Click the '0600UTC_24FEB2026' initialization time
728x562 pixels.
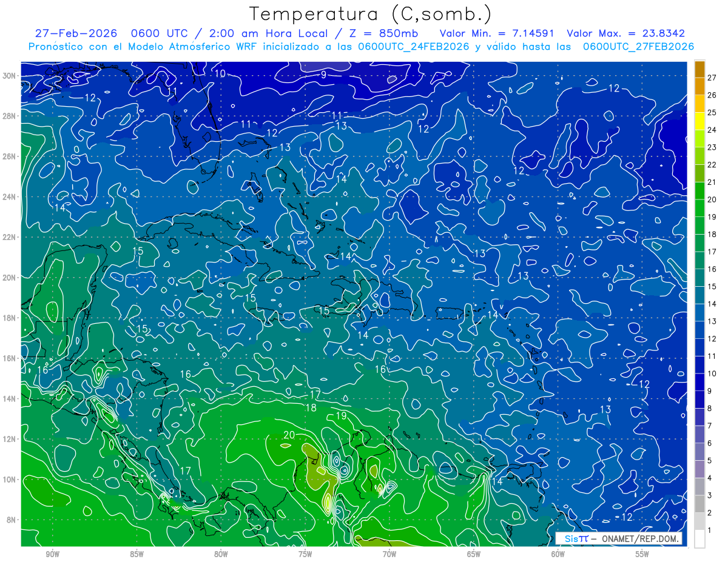[414, 47]
